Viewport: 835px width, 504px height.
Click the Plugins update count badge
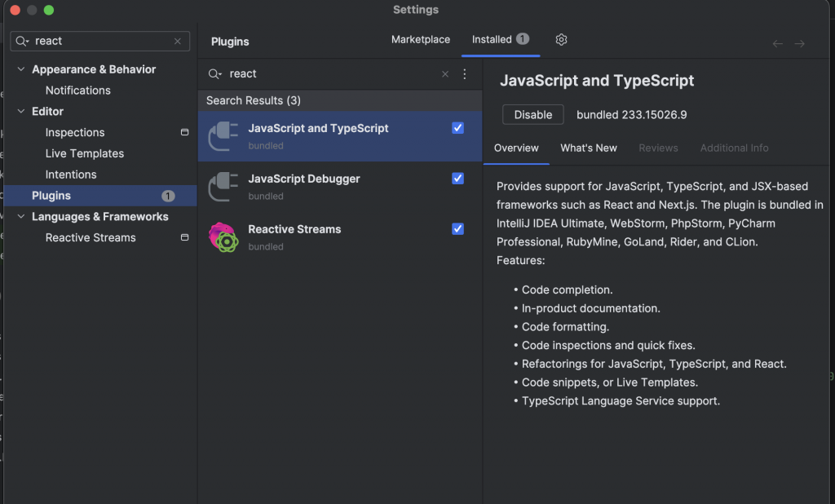coord(168,196)
